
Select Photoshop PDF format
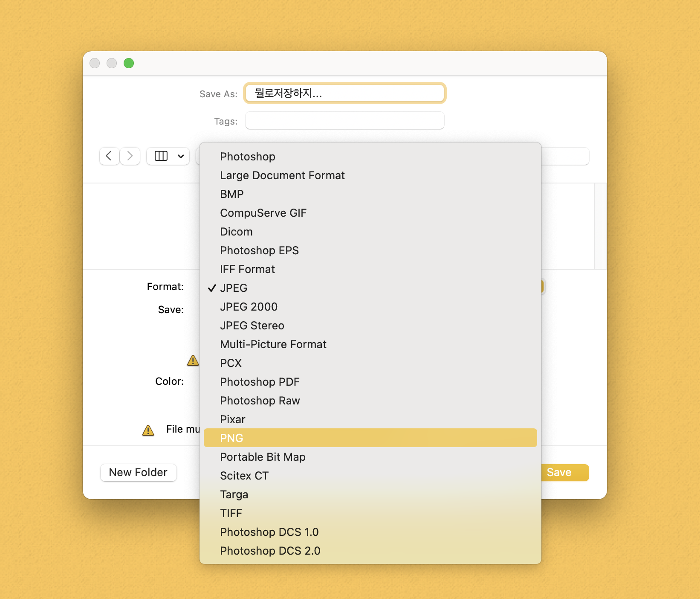pyautogui.click(x=370, y=382)
